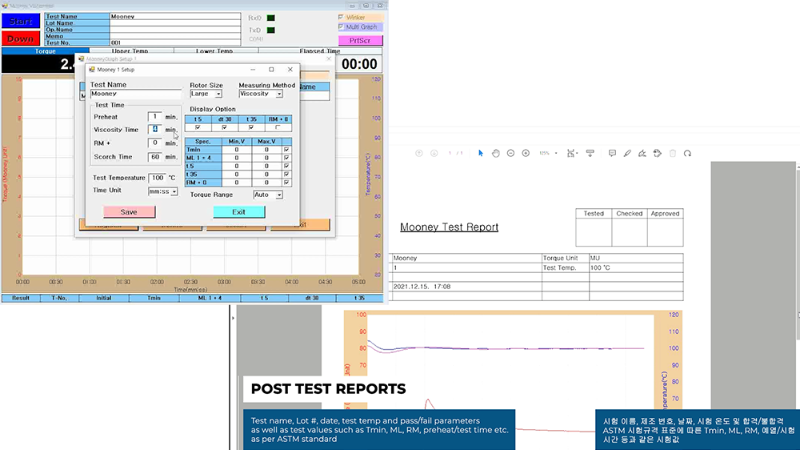
Task: Open the Torque Range dropdown
Action: tap(279, 195)
